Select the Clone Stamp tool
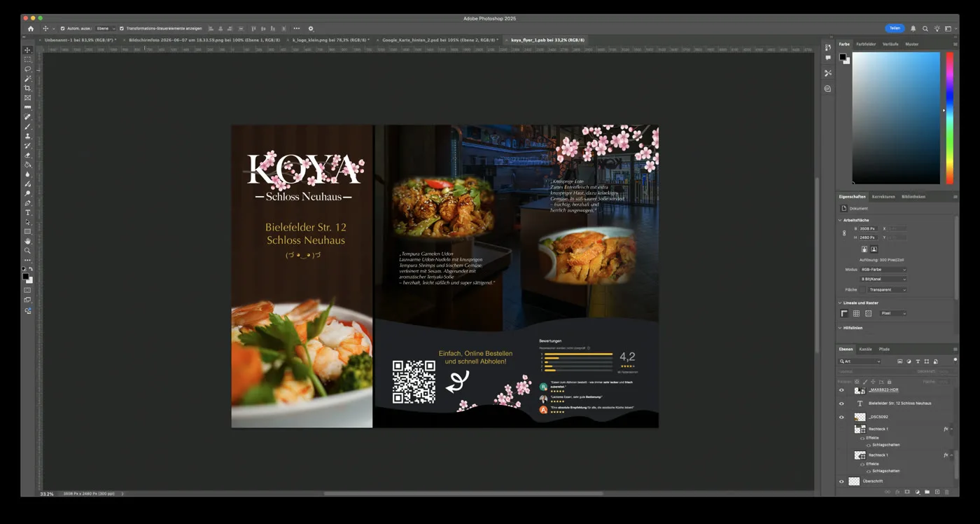The width and height of the screenshot is (980, 524). point(28,136)
